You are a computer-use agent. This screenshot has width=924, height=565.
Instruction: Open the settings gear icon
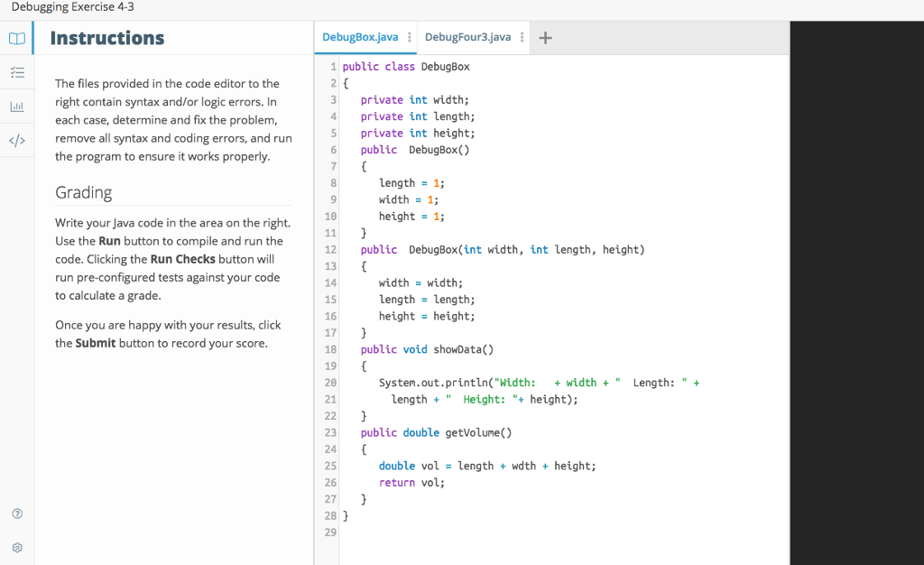point(16,547)
